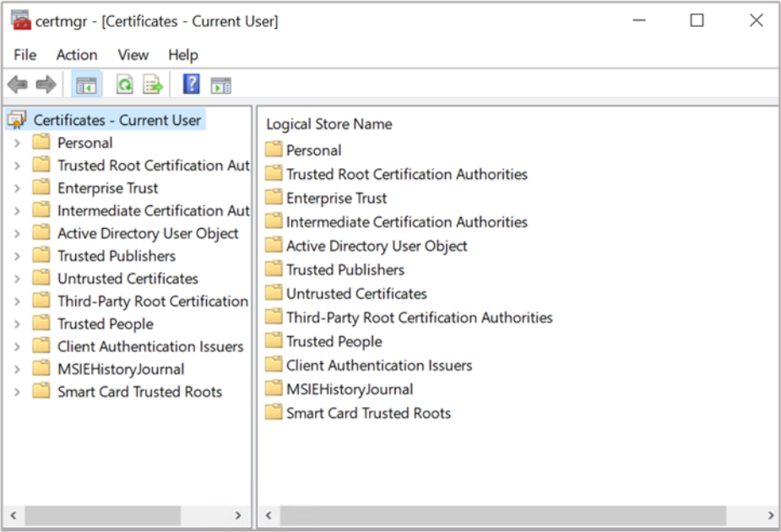The image size is (781, 532).
Task: Click the Show/Hide Console Tree toolbar icon
Action: point(86,84)
